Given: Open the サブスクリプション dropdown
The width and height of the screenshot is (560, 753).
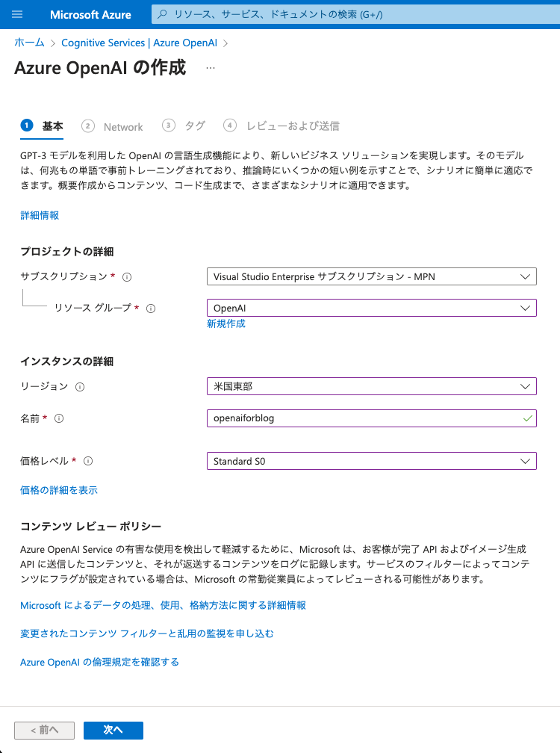Looking at the screenshot, I should click(372, 276).
